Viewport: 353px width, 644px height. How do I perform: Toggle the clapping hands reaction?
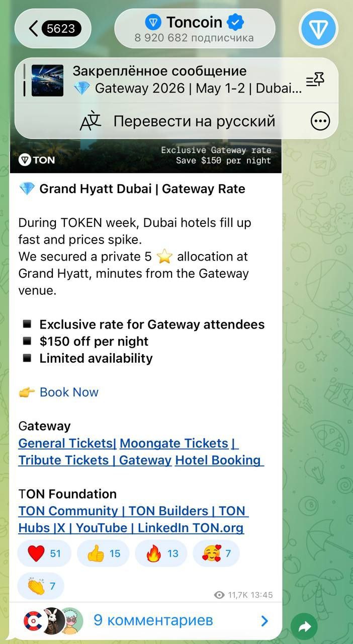click(x=41, y=586)
